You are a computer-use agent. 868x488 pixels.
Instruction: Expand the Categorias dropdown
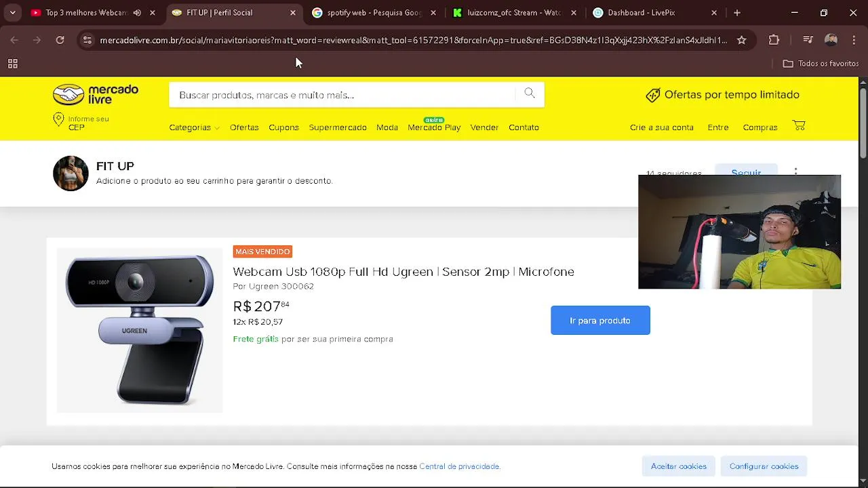tap(194, 127)
